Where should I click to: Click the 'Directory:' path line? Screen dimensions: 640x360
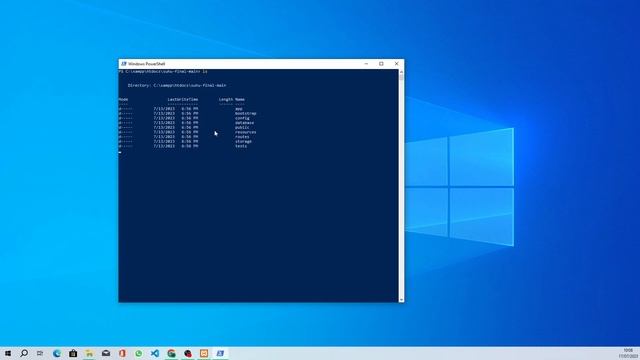pos(177,86)
